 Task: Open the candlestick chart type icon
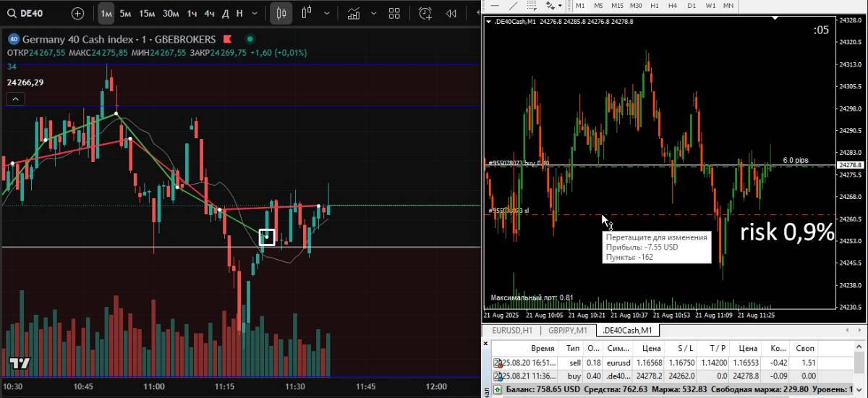click(x=282, y=13)
